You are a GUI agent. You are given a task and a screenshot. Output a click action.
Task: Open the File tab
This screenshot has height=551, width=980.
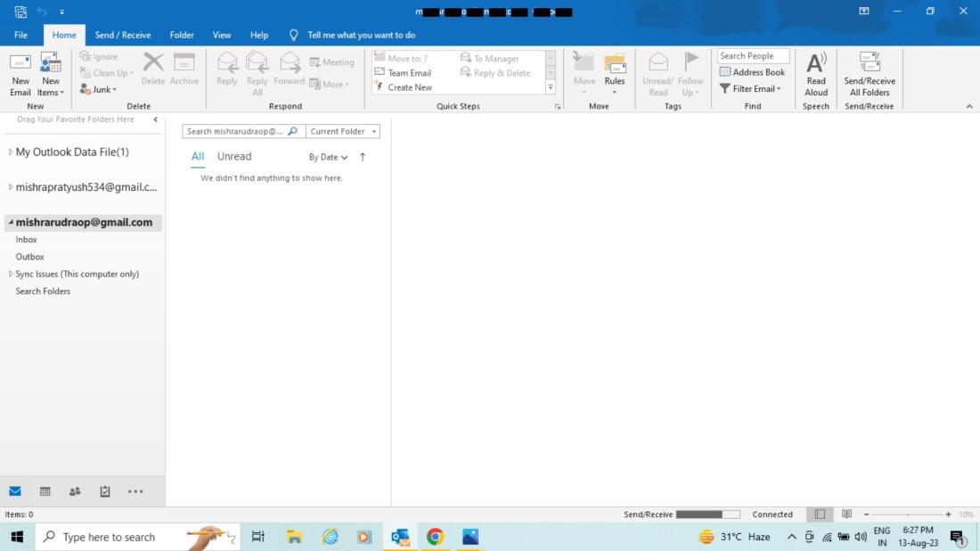pyautogui.click(x=20, y=35)
